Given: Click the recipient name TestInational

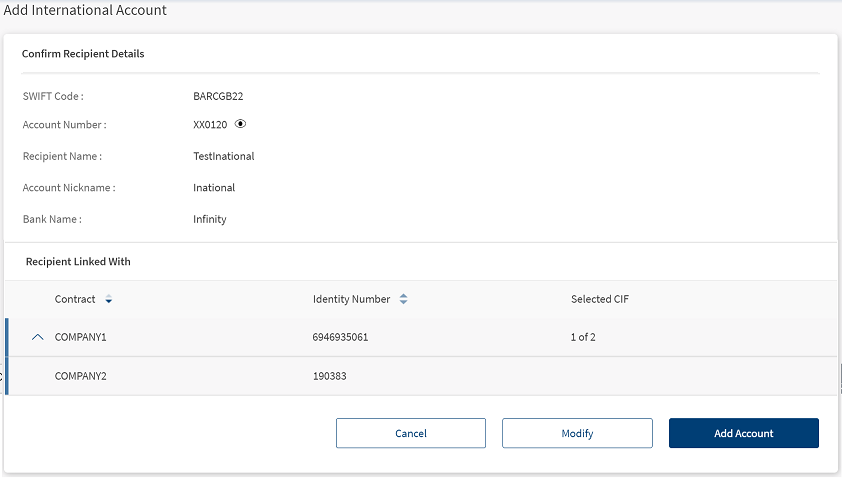Looking at the screenshot, I should [x=224, y=156].
